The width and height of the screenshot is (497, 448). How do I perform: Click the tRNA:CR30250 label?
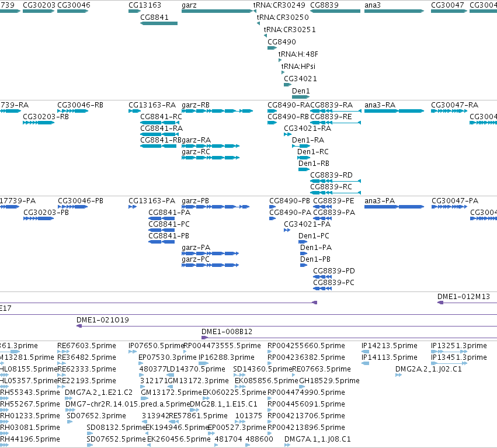283,17
